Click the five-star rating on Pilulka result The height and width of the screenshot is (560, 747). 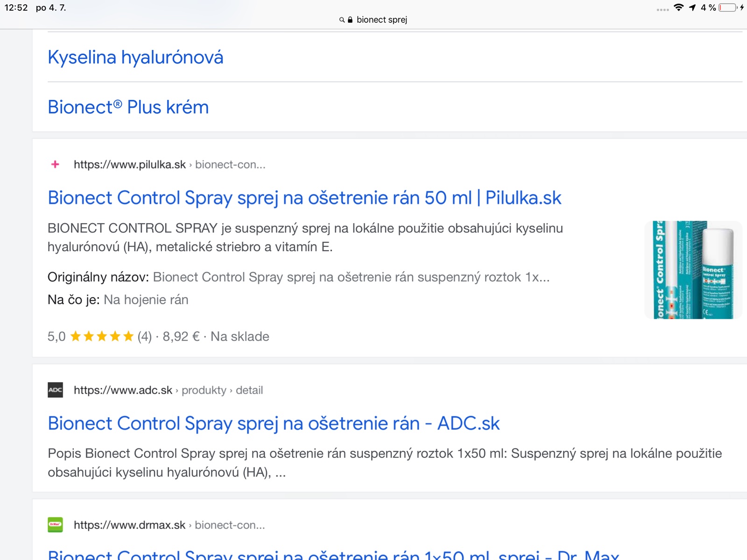click(102, 336)
